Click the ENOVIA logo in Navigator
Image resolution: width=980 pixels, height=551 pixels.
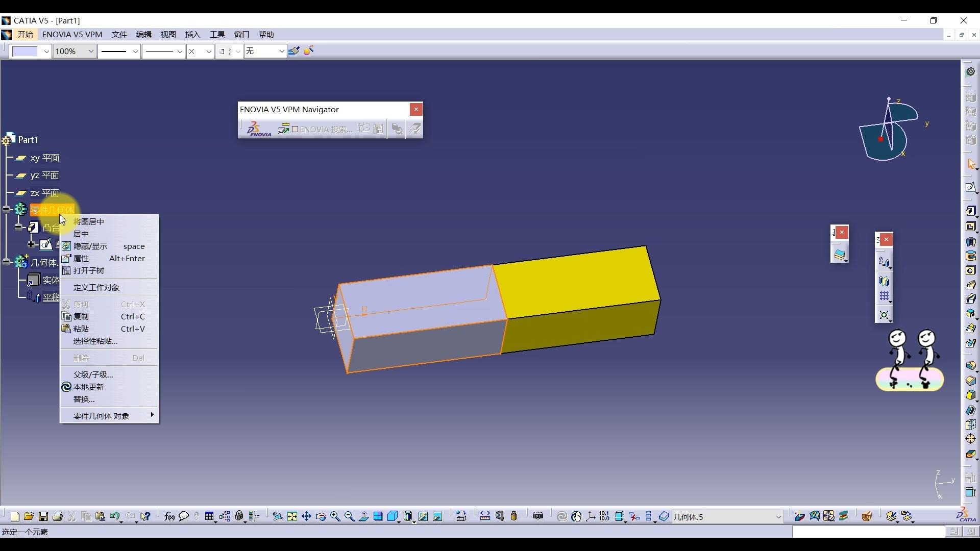[x=259, y=129]
